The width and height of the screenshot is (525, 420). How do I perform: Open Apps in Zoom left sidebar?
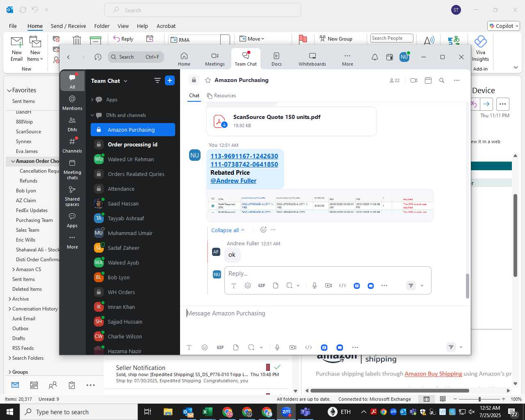pos(72,220)
